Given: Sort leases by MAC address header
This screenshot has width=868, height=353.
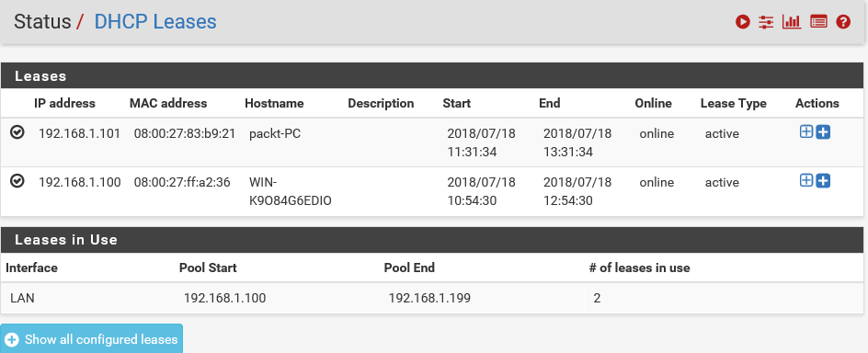Looking at the screenshot, I should coord(168,103).
